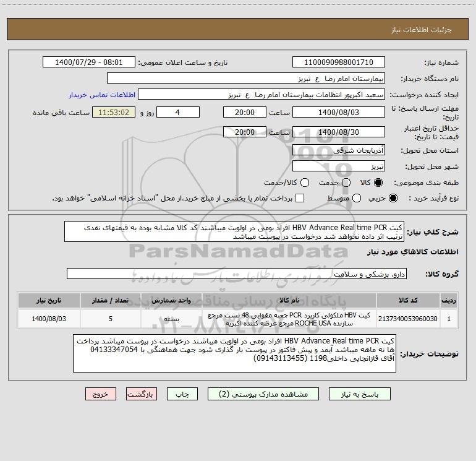
Task: Click the validity time field 20:00 beside date 1400/08/30
Action: point(245,132)
